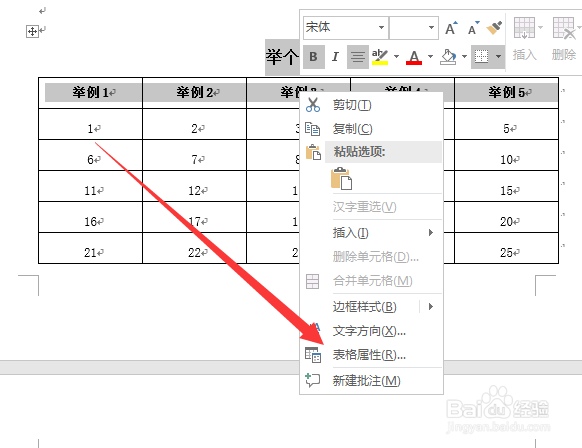Screen dimensions: 582x448
Task: Open the font size dropdown
Action: [431, 27]
